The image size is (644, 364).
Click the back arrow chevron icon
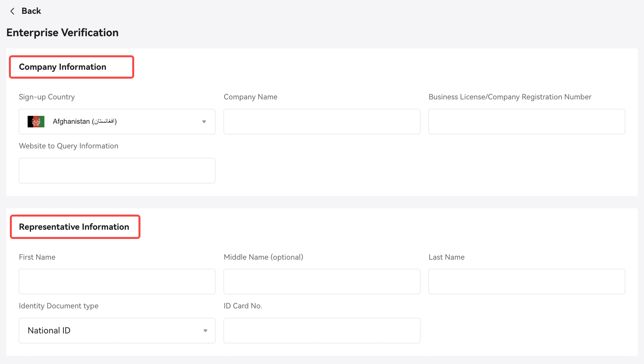[12, 11]
